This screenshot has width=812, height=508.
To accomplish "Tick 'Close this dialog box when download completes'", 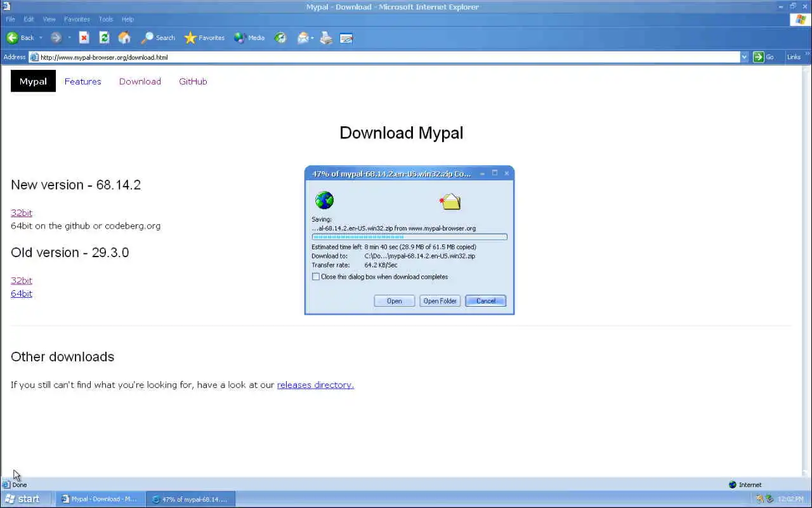I will point(316,277).
